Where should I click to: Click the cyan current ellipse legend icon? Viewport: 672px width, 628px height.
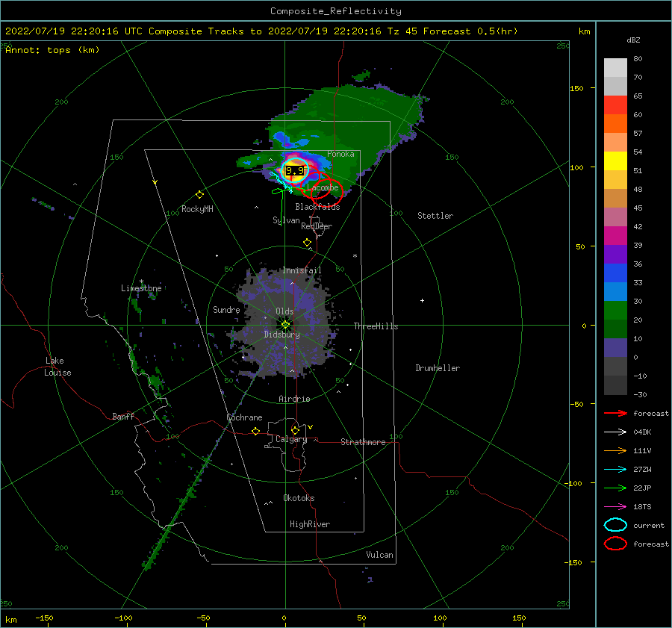[615, 525]
